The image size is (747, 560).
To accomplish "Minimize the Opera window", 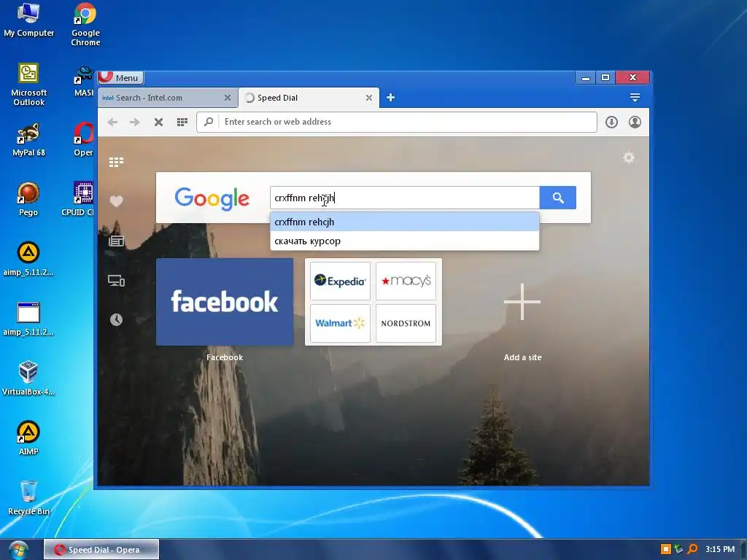I will (x=586, y=77).
